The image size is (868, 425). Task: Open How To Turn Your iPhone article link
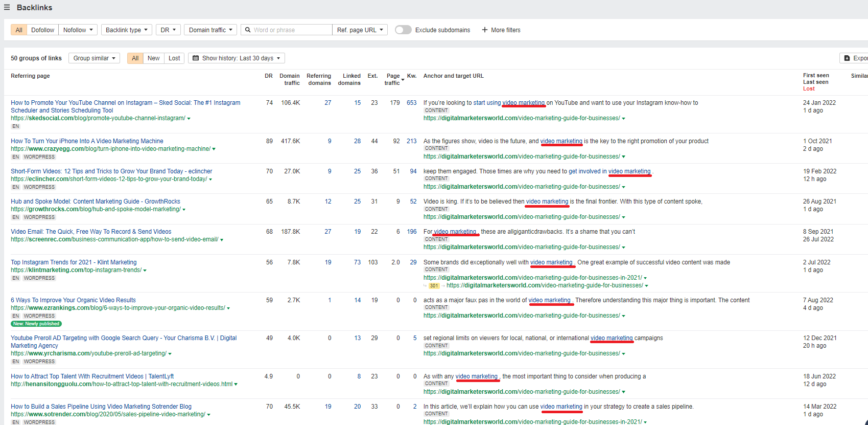(87, 141)
